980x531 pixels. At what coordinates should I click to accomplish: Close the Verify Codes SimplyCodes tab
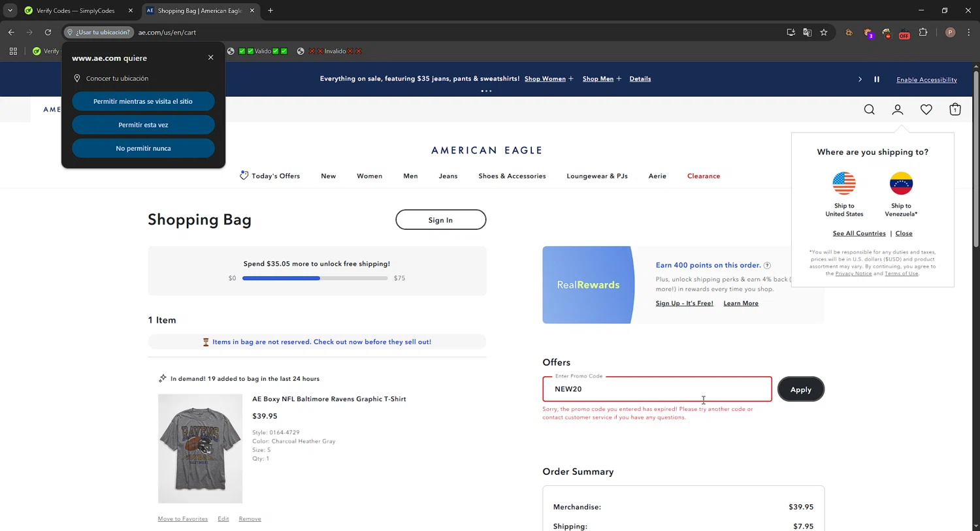click(x=130, y=10)
